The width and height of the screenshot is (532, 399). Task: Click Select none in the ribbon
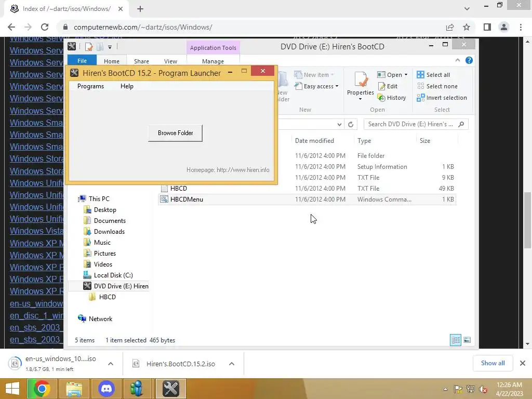tap(437, 86)
